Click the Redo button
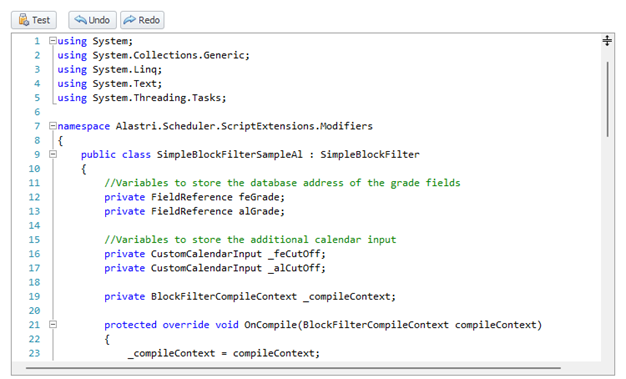 coord(142,20)
